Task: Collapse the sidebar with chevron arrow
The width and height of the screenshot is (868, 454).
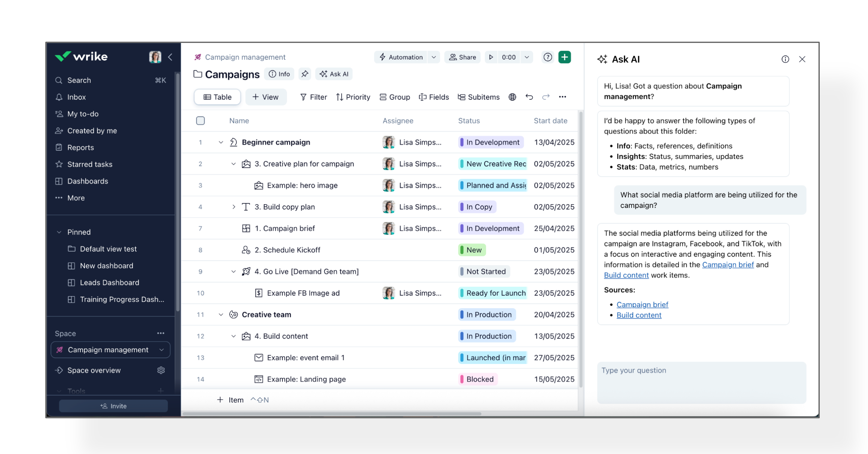Action: click(170, 57)
